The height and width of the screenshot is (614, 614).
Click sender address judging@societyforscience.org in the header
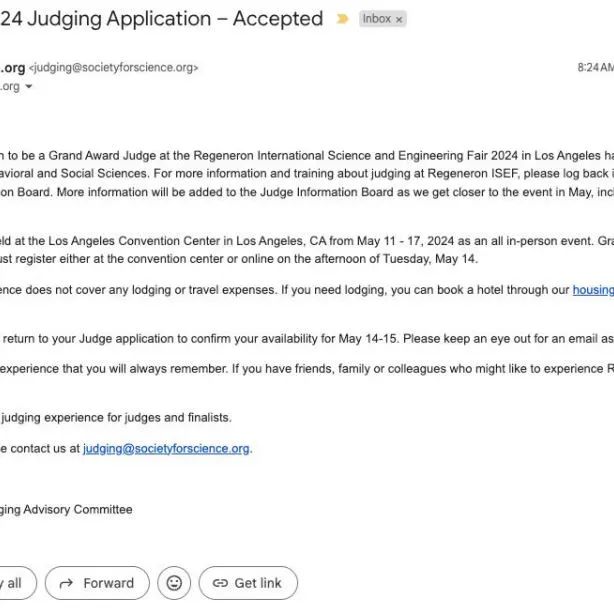tap(114, 68)
